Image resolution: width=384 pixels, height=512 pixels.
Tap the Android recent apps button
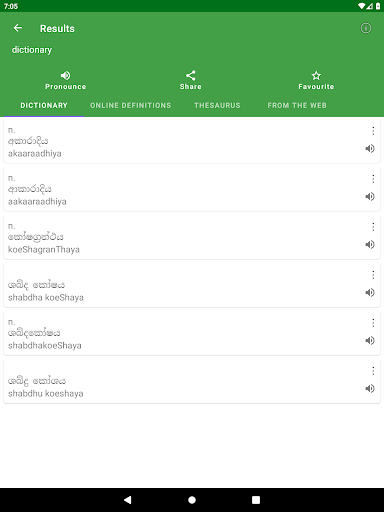pos(256,500)
